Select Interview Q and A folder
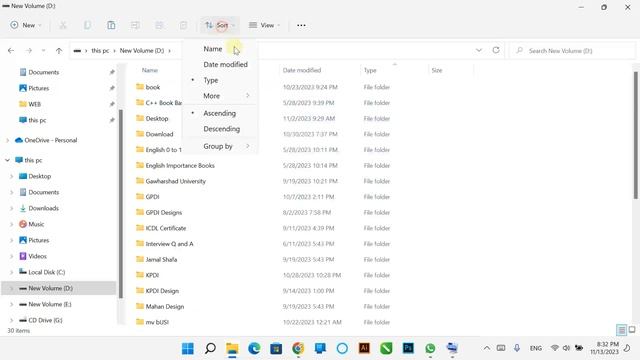This screenshot has width=640, height=360. coord(169,244)
